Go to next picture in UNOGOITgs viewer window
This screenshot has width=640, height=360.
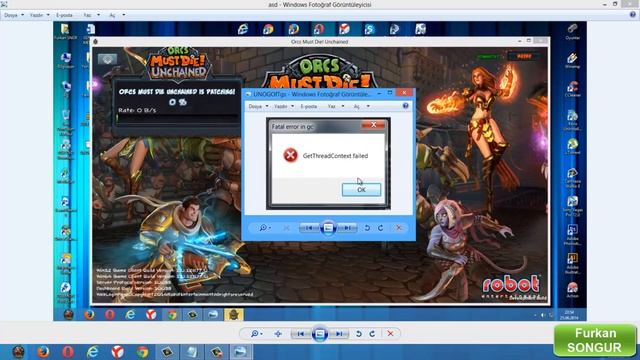tap(347, 228)
